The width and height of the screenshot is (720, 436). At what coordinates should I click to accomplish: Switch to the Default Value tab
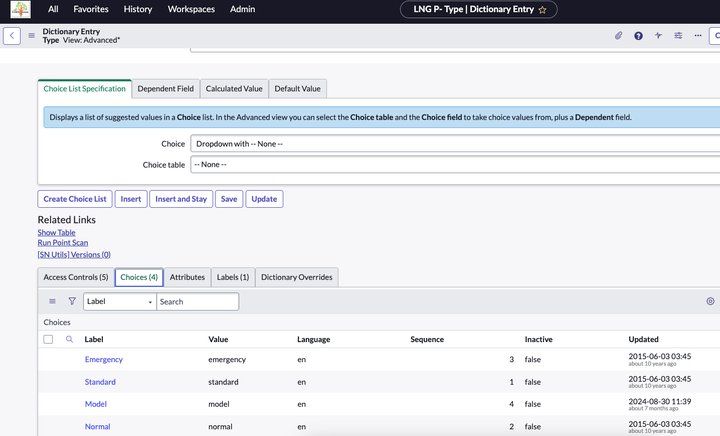tap(298, 89)
